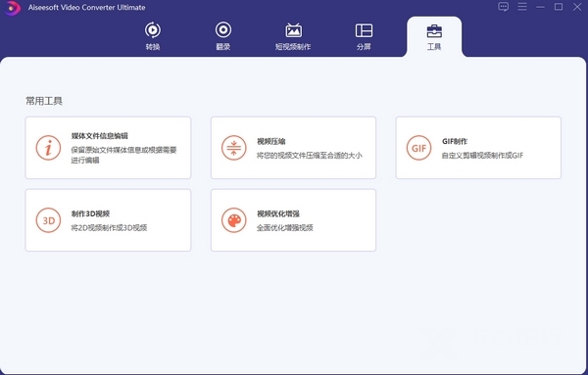Maximize the Aiseesoft window

[x=559, y=7]
